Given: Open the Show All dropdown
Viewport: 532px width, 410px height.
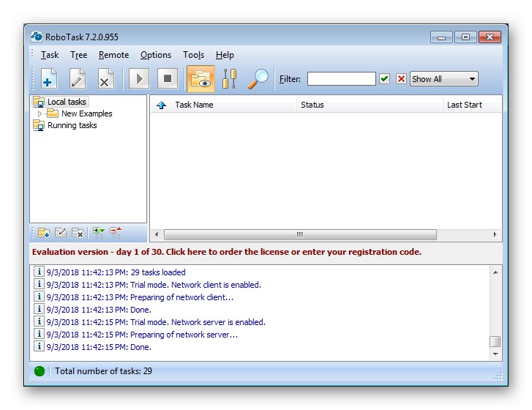Looking at the screenshot, I should coord(443,79).
